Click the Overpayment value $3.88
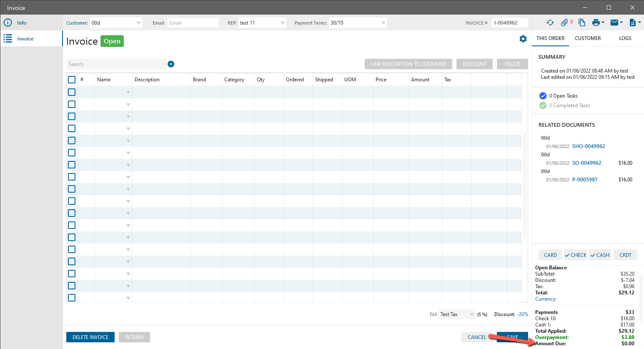This screenshot has width=644, height=349. click(628, 337)
